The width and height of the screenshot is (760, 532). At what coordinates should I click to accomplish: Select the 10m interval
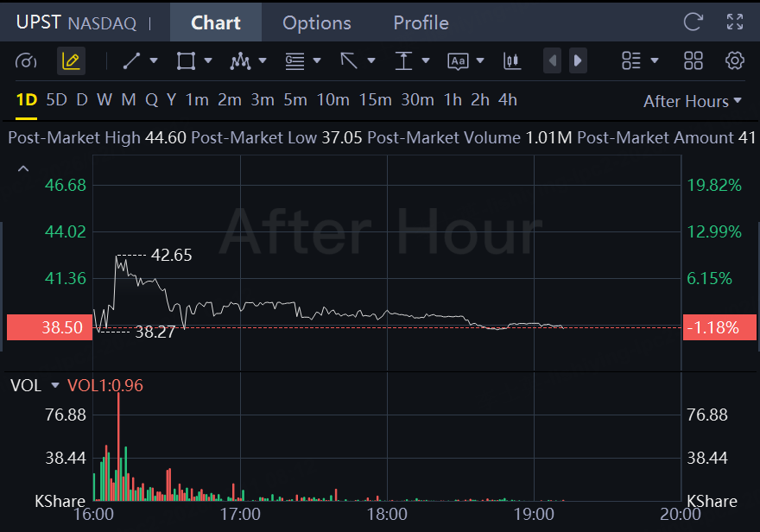333,100
